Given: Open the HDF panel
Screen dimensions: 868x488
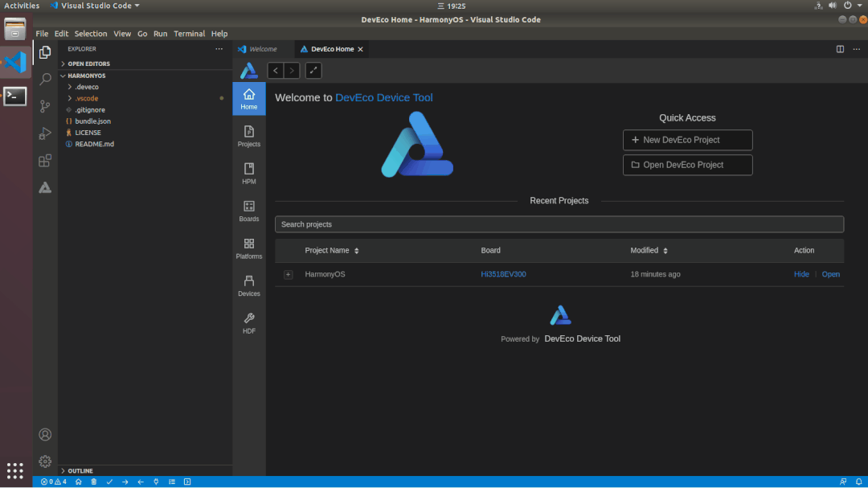Looking at the screenshot, I should click(x=249, y=320).
